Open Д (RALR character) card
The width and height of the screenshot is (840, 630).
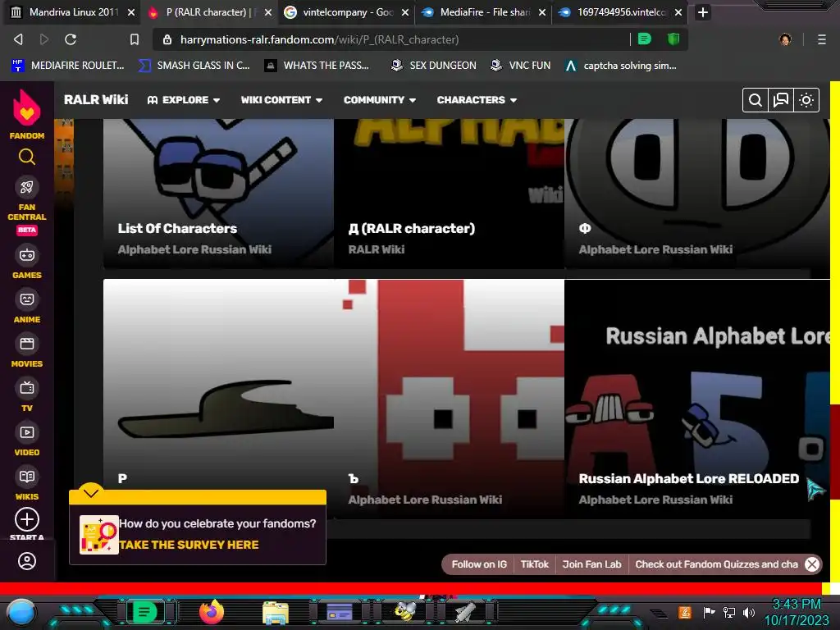(449, 194)
